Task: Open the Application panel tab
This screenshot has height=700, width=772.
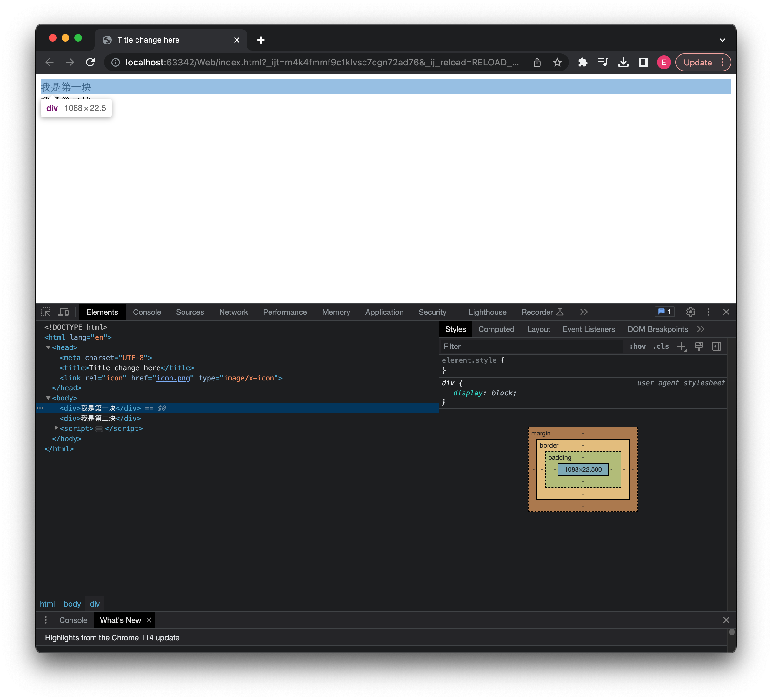Action: click(x=384, y=312)
